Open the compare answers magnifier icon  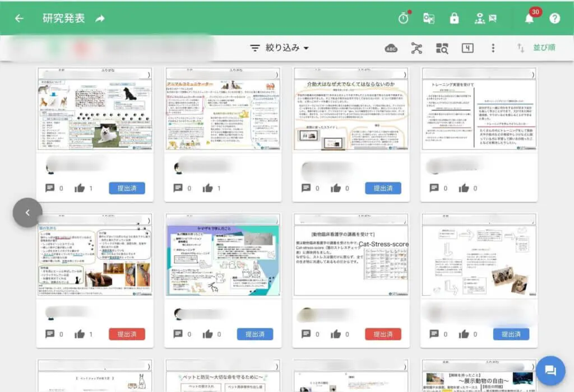click(442, 48)
